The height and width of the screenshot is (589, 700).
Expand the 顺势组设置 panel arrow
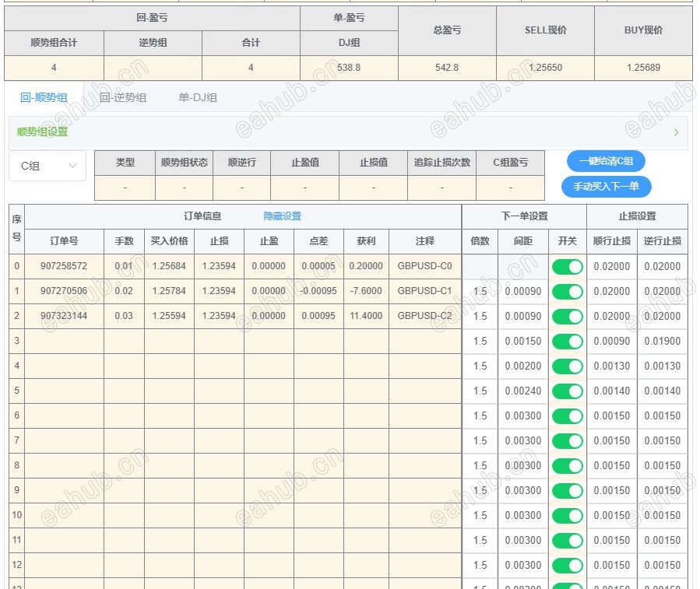click(675, 132)
